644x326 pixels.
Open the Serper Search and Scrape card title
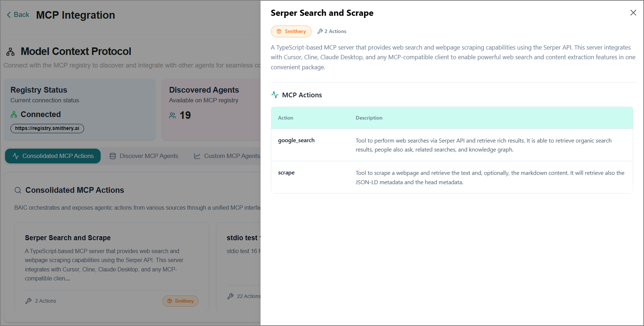pos(68,238)
